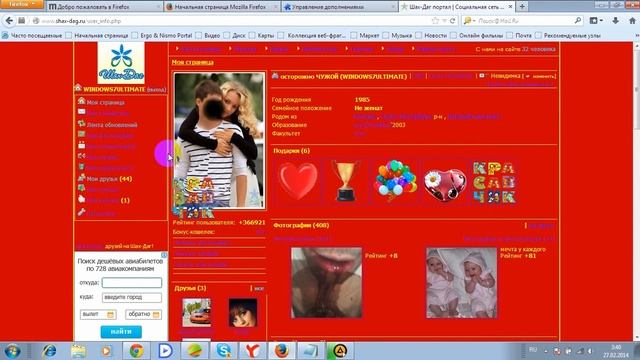Click the WINDOWS7ULTIMATE username in sidebar

pyautogui.click(x=114, y=89)
